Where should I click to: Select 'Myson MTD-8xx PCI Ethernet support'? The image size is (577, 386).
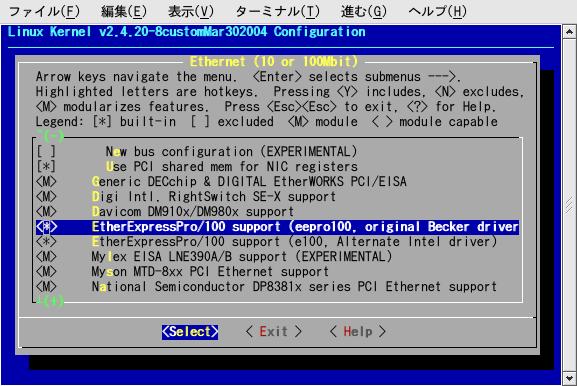tap(210, 272)
